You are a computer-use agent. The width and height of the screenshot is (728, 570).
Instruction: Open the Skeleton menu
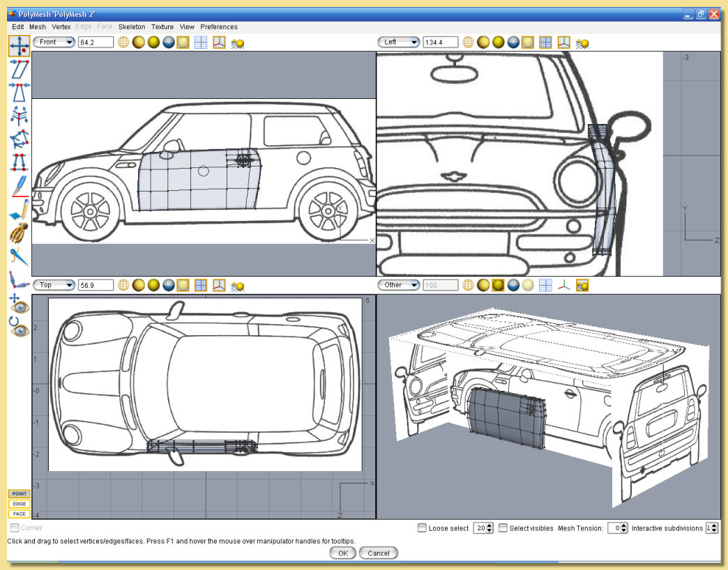tap(132, 26)
